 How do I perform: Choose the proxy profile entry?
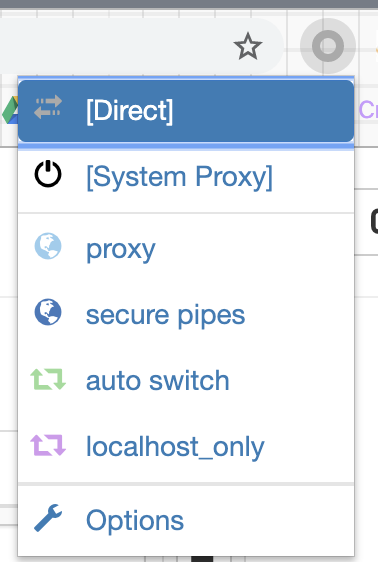tap(186, 249)
